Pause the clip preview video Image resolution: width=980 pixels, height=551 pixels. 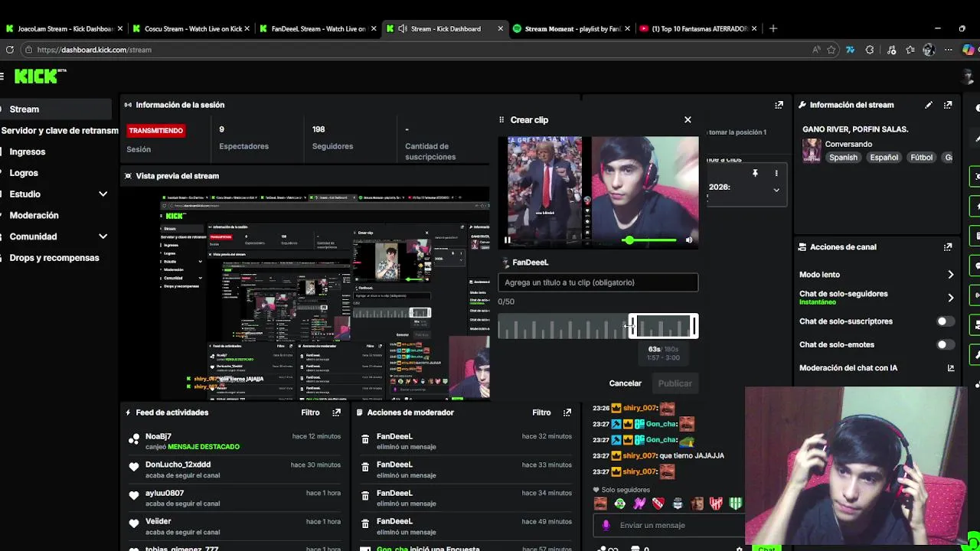coord(507,240)
